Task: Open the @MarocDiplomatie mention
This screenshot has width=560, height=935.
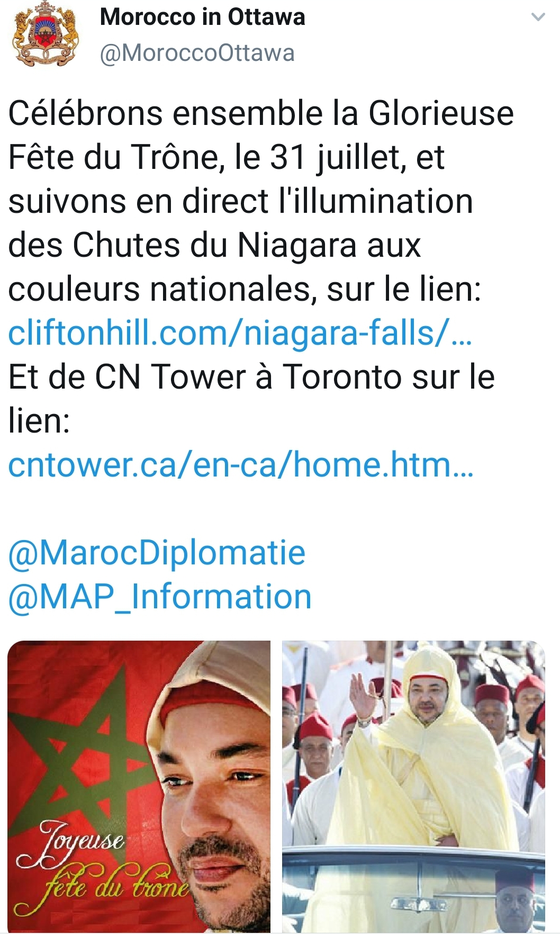Action: 157,553
